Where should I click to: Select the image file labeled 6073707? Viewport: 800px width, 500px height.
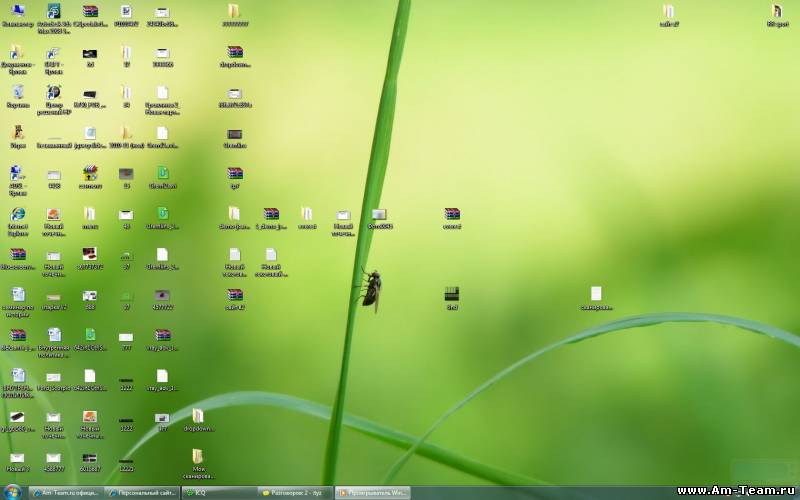90,259
